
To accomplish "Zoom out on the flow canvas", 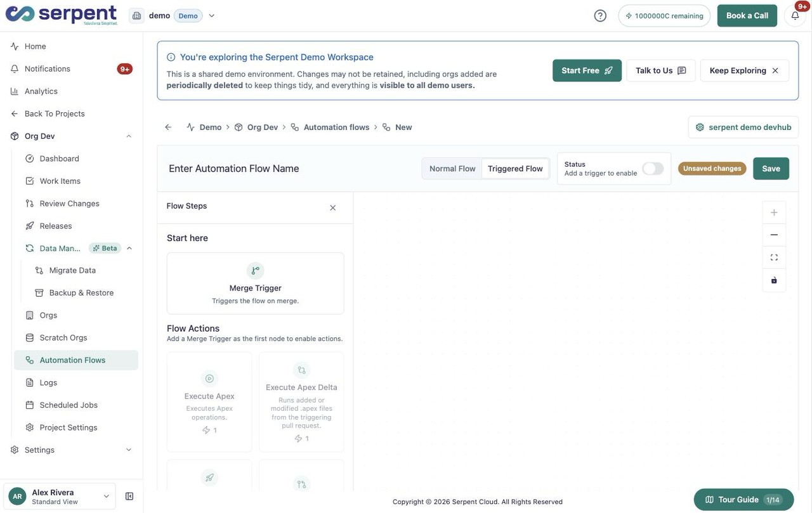I will tap(774, 235).
